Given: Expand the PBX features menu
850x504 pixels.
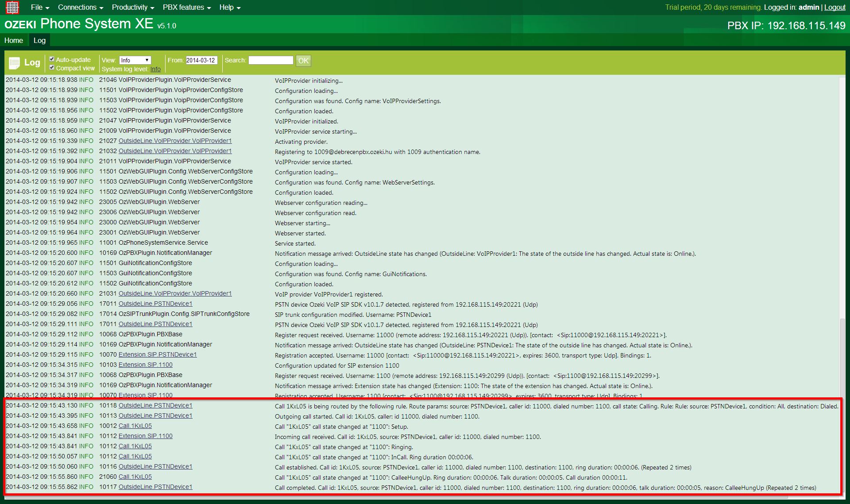Looking at the screenshot, I should (x=183, y=7).
